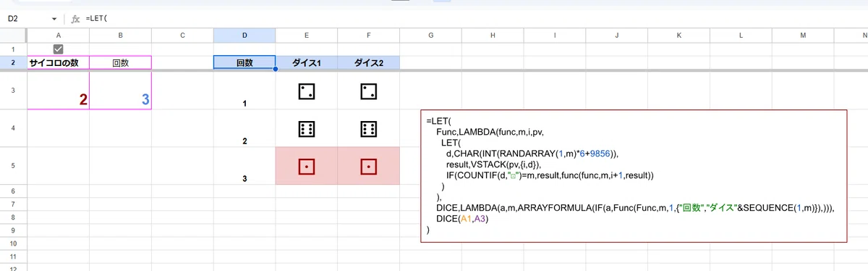
Task: Select row 4 header
Action: coord(13,128)
